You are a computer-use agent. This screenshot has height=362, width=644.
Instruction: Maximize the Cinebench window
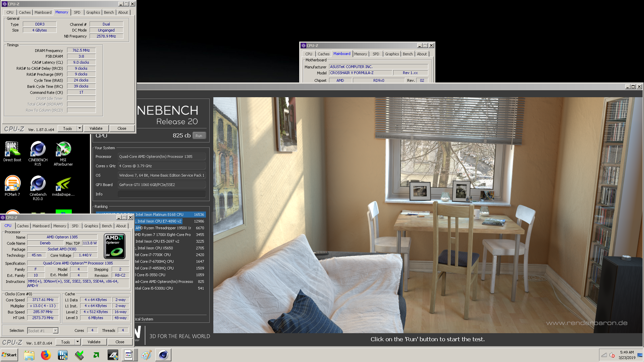tap(633, 87)
